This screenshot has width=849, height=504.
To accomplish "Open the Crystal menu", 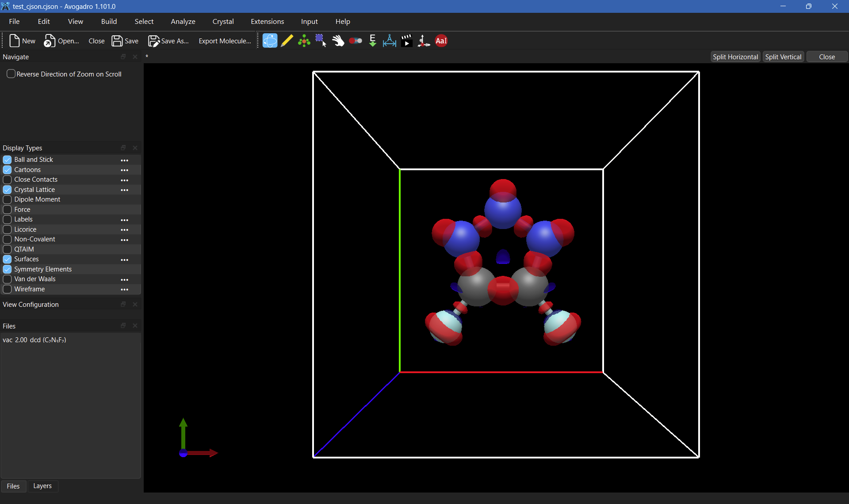I will click(x=223, y=21).
